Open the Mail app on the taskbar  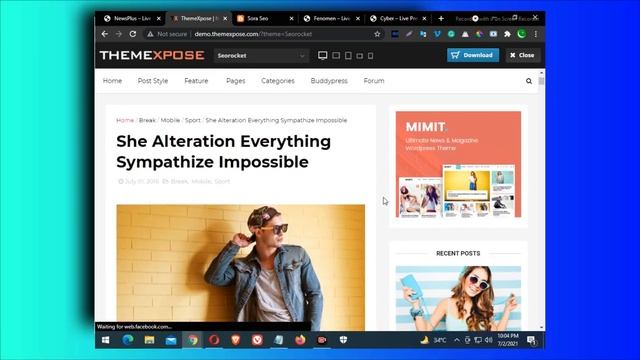pyautogui.click(x=171, y=340)
